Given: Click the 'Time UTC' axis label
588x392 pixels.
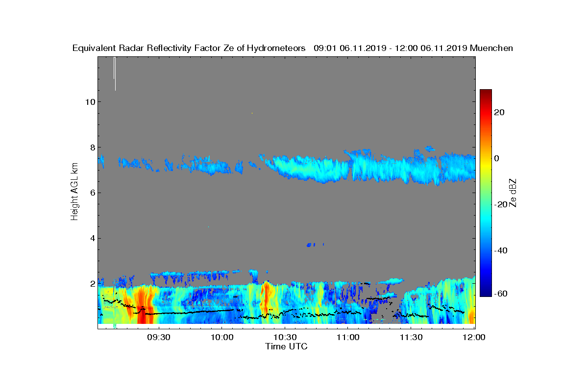Looking at the screenshot, I should pyautogui.click(x=287, y=346).
